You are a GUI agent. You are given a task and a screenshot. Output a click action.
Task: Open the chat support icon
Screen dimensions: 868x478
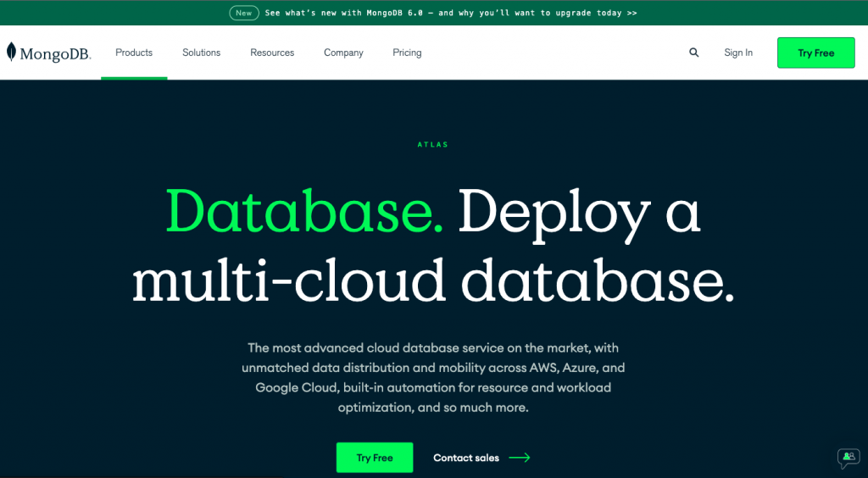pyautogui.click(x=849, y=458)
